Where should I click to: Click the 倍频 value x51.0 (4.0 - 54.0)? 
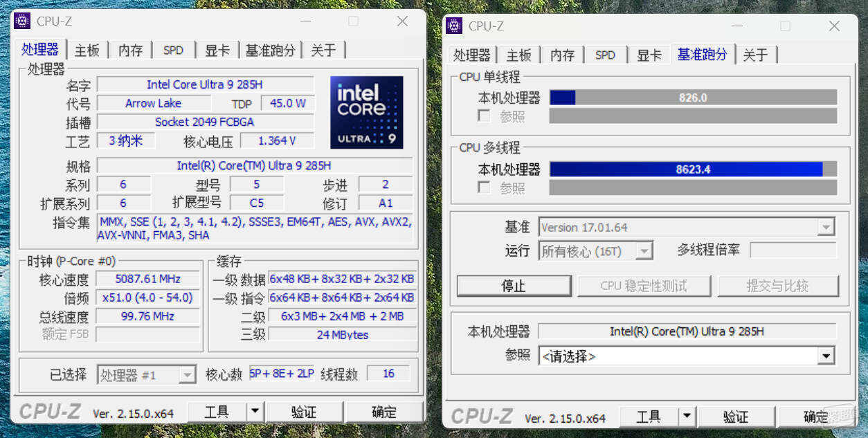(148, 298)
